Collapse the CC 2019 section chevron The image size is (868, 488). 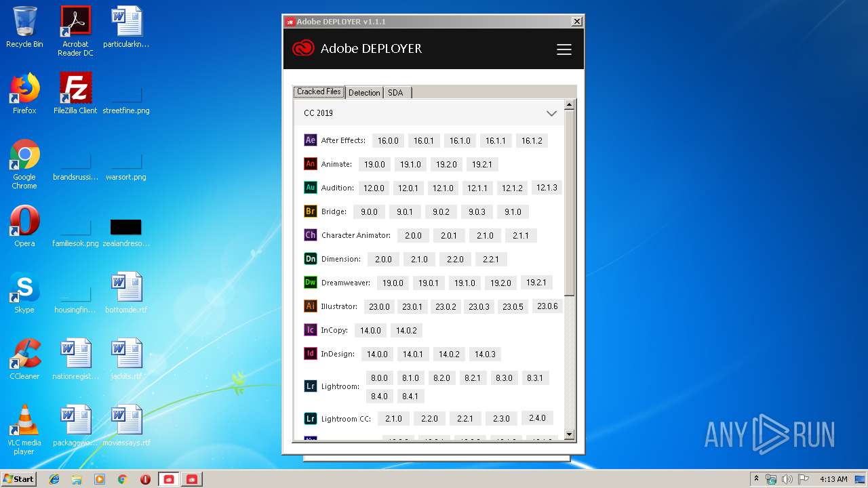click(x=551, y=113)
